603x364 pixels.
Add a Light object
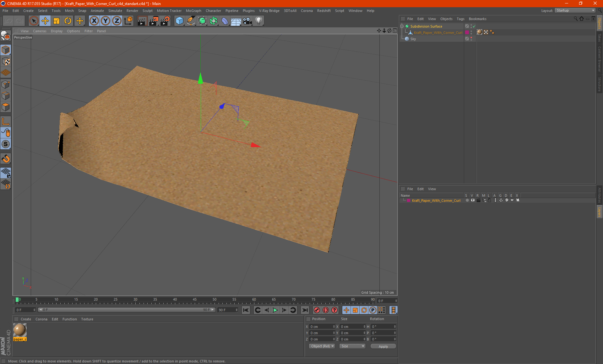tap(259, 21)
